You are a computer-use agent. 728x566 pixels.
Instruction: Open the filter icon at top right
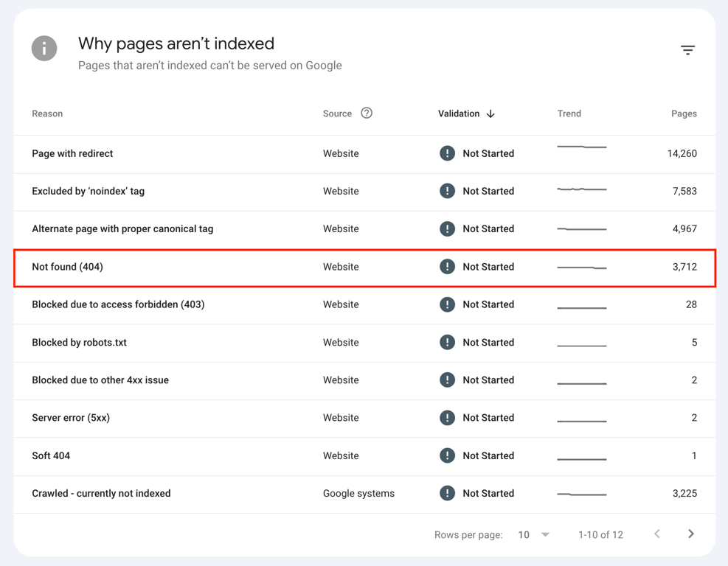(x=687, y=49)
